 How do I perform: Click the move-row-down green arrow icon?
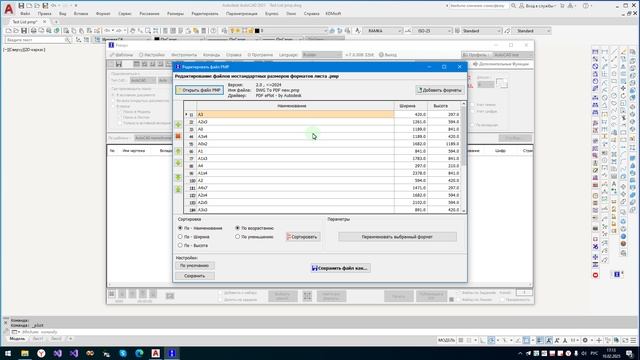178,163
